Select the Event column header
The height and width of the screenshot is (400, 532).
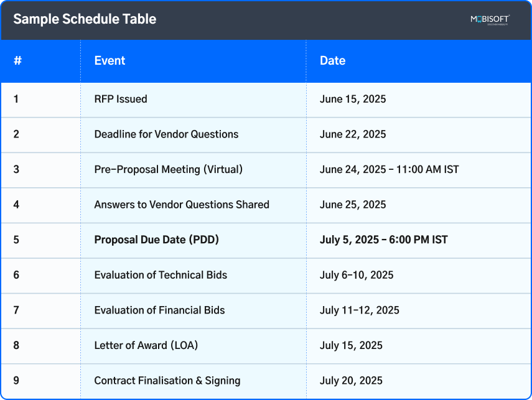point(110,60)
